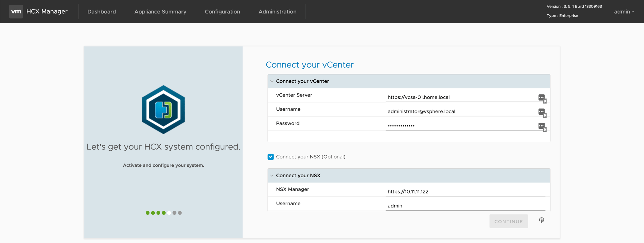644x243 pixels.
Task: Click the white current-step progress dot
Action: click(169, 213)
